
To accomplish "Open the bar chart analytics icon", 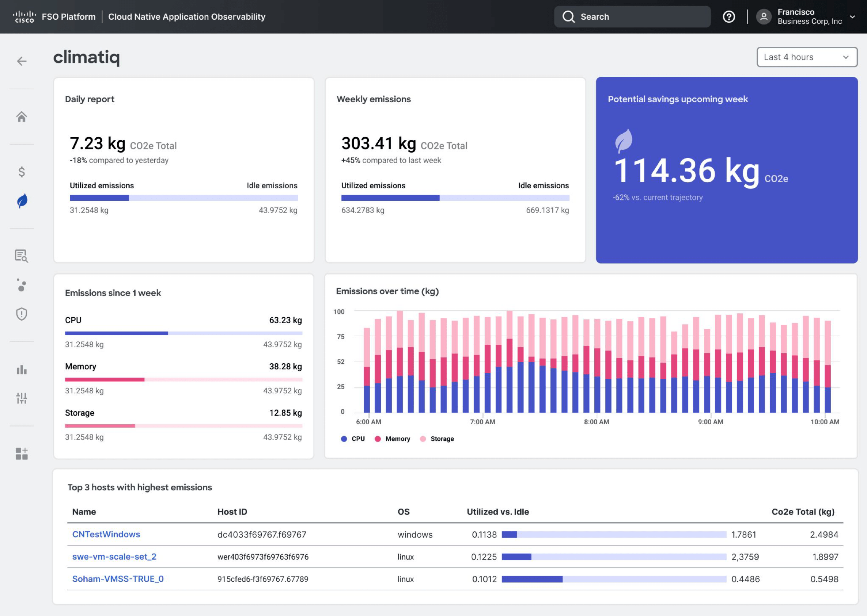I will (x=22, y=370).
